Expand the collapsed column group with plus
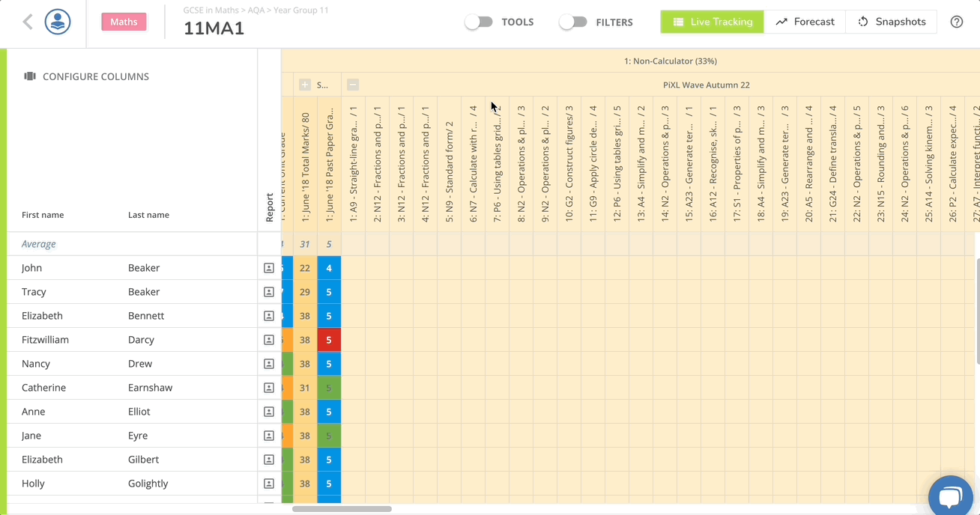The image size is (980, 515). point(305,85)
